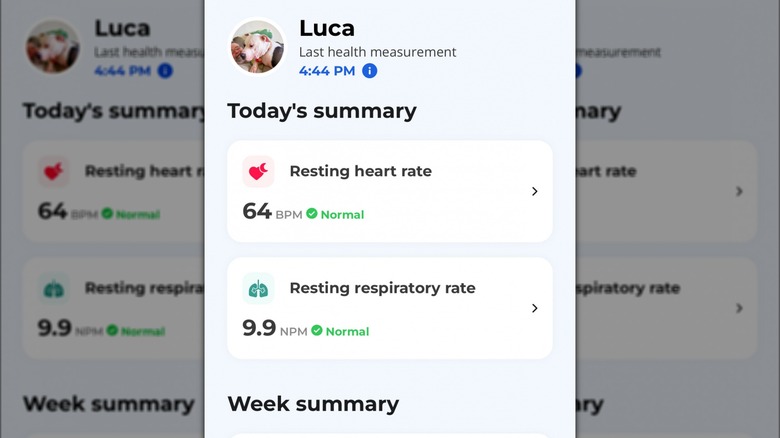Viewport: 780px width, 438px height.
Task: Click the blue info icon beside the center 4:44 PM
Action: [x=370, y=71]
